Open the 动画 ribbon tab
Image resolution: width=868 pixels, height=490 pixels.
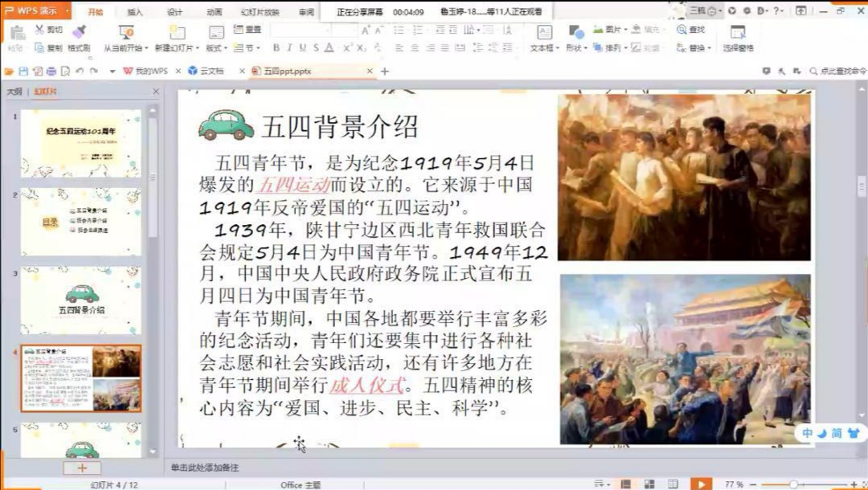click(x=214, y=12)
